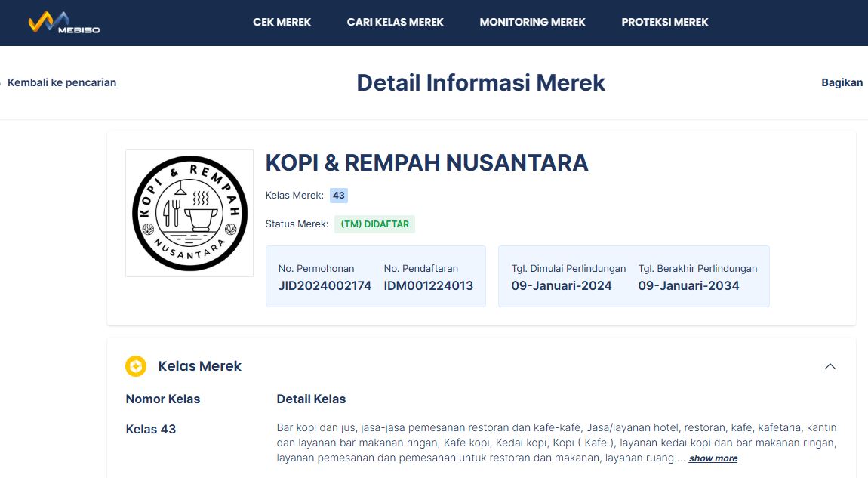The height and width of the screenshot is (478, 868).
Task: Click Kembali ke pencarian link
Action: pyautogui.click(x=61, y=82)
